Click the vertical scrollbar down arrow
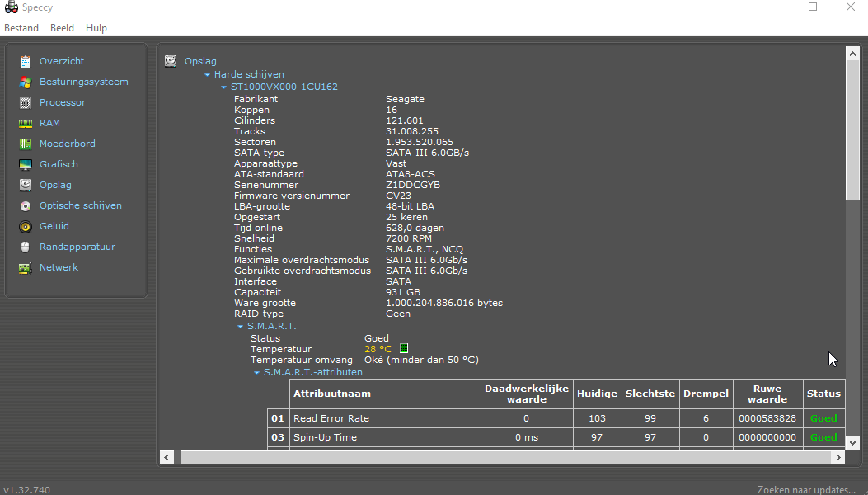Viewport: 868px width, 495px height. coord(853,442)
